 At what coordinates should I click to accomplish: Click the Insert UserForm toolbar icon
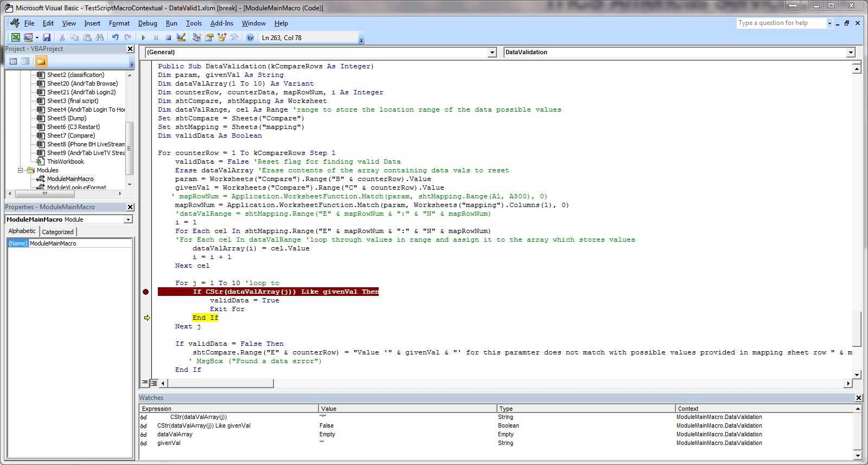pyautogui.click(x=28, y=37)
